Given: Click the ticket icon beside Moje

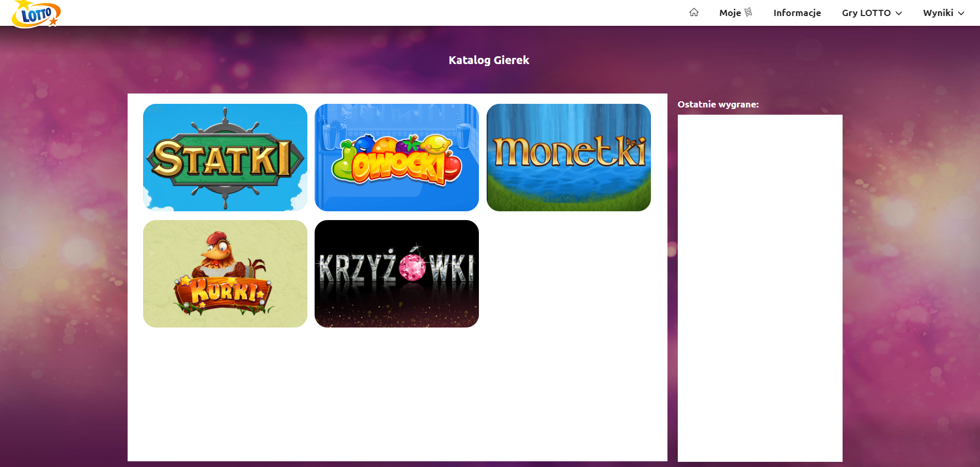Looking at the screenshot, I should pos(748,12).
